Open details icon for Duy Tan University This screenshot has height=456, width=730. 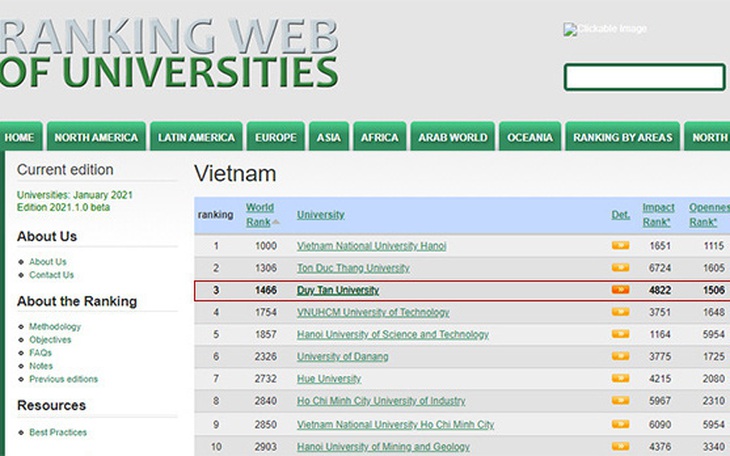pos(620,290)
